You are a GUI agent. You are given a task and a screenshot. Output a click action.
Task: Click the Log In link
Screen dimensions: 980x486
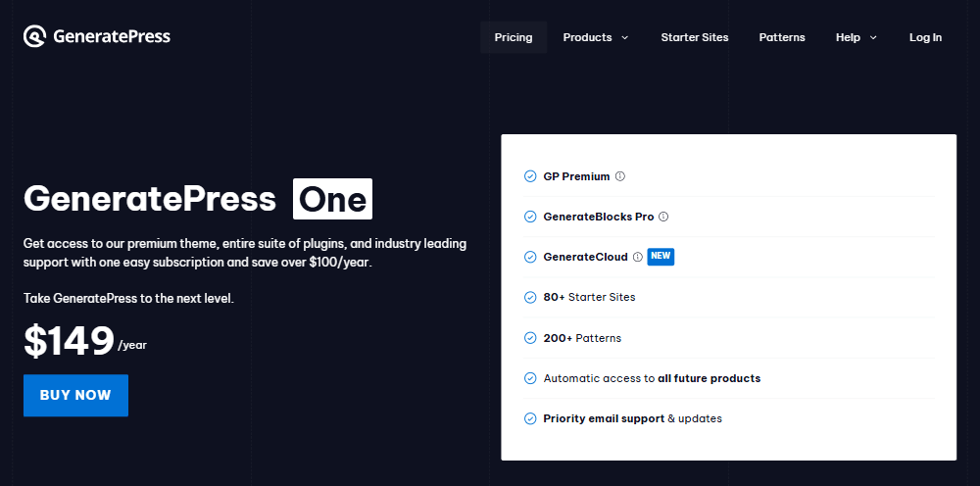925,37
